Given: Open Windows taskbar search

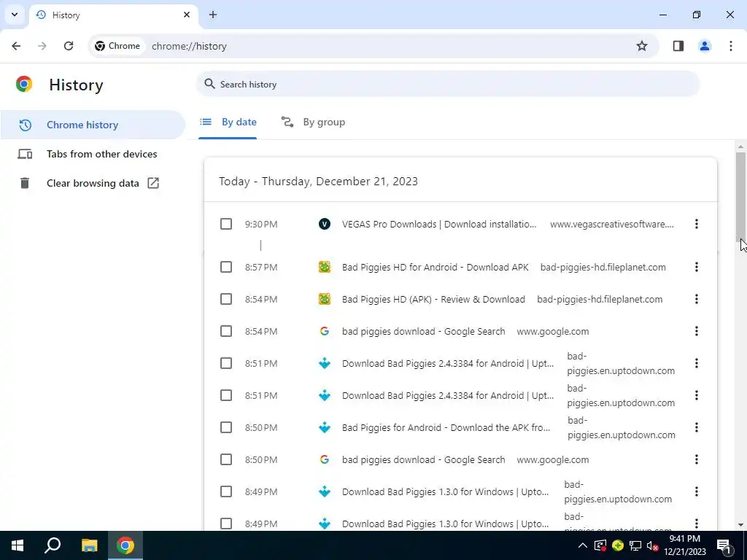Looking at the screenshot, I should 53,545.
